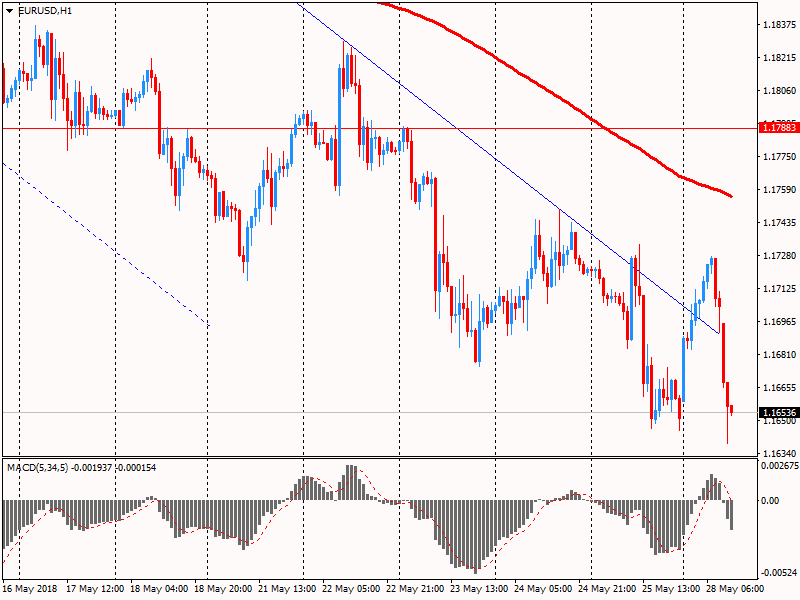Open the chart menu triangle beside EURUSD,H1
The height and width of the screenshot is (600, 800).
tap(10, 11)
